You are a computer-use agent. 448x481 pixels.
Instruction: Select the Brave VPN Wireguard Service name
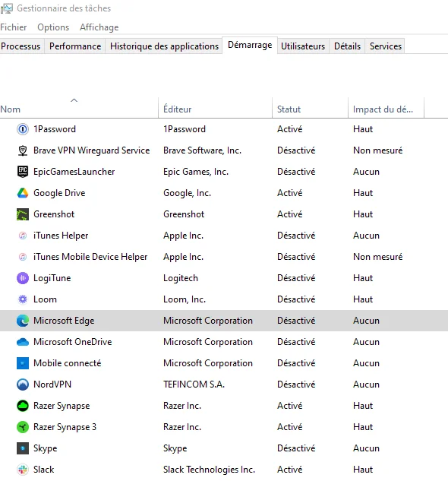91,150
